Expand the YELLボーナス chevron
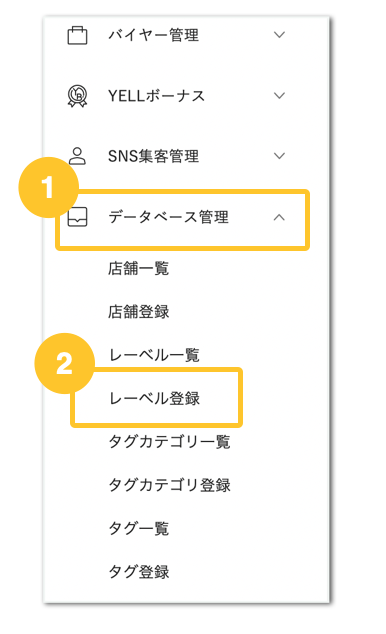The width and height of the screenshot is (386, 634). 279,95
